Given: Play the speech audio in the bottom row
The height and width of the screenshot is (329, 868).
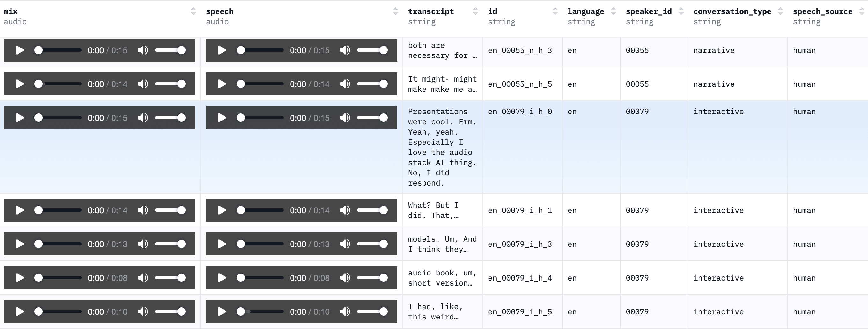Looking at the screenshot, I should click(222, 311).
